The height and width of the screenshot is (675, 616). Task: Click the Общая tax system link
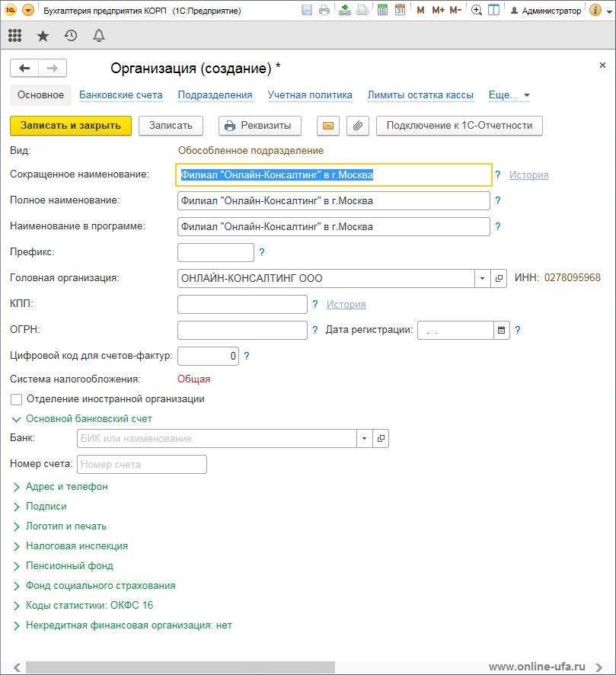coord(193,379)
